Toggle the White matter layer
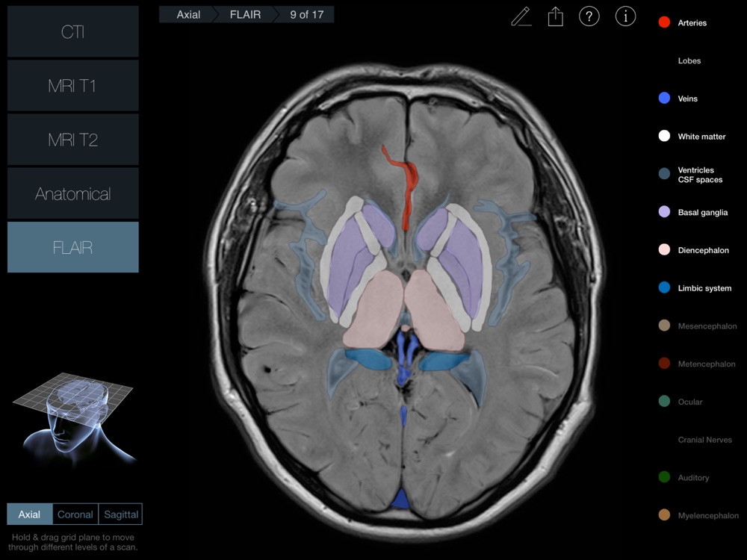Screen dimensions: 747x560 [x=663, y=137]
